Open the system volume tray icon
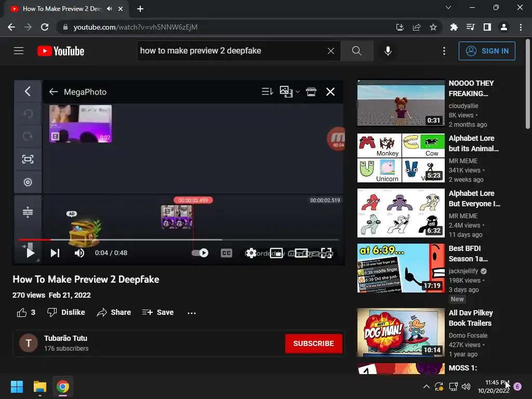 pyautogui.click(x=466, y=387)
